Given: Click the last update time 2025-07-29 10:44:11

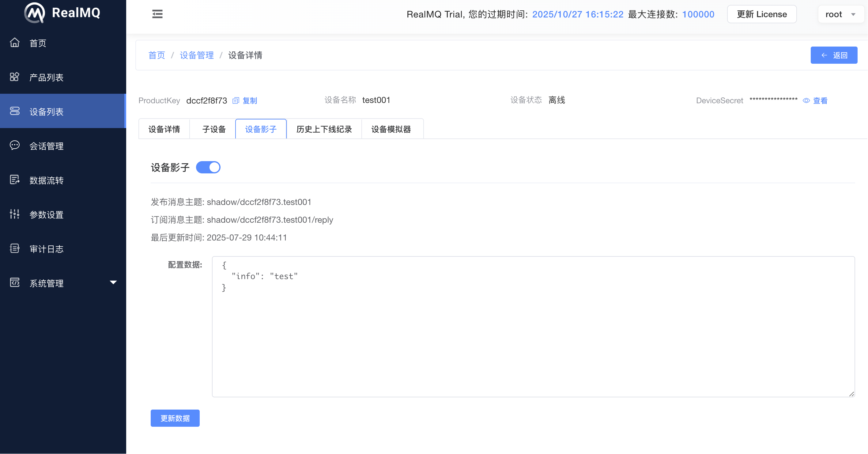Looking at the screenshot, I should (247, 238).
